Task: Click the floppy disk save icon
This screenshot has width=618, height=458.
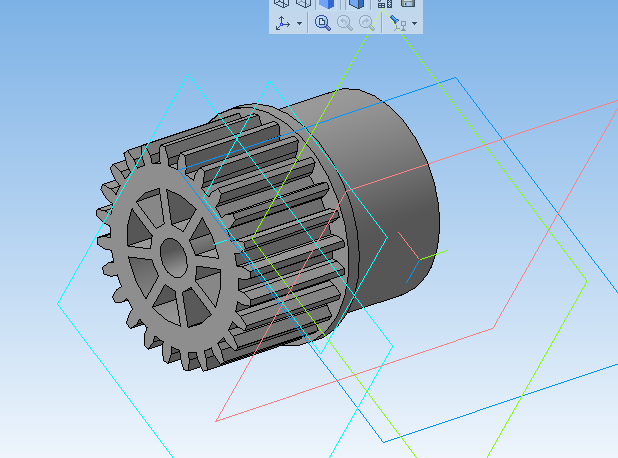Action: point(408,4)
